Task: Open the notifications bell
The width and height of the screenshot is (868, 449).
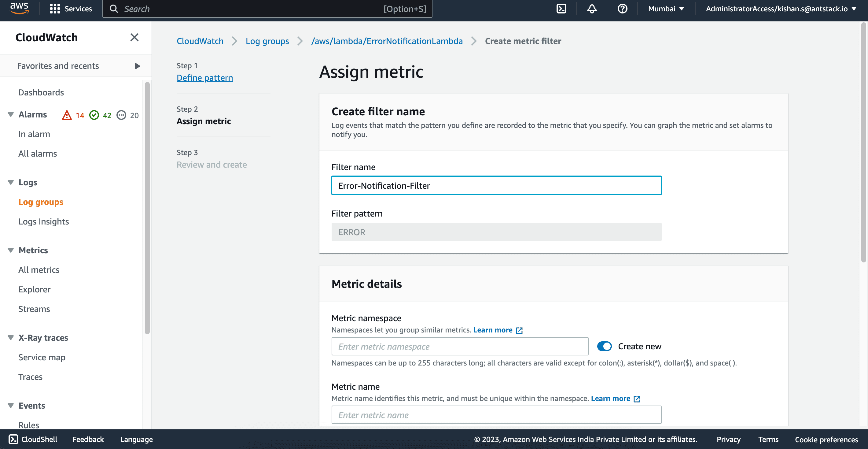Action: pos(592,9)
